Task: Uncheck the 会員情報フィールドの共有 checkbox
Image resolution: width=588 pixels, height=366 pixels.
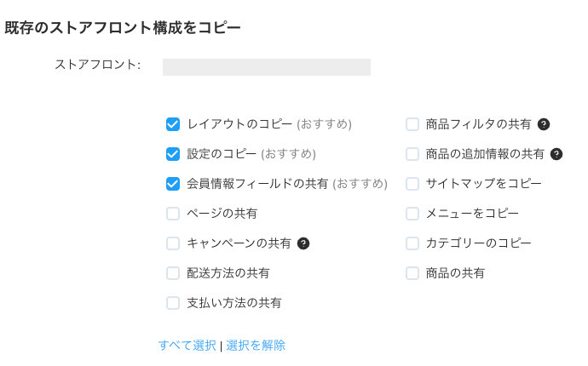Action: click(173, 184)
